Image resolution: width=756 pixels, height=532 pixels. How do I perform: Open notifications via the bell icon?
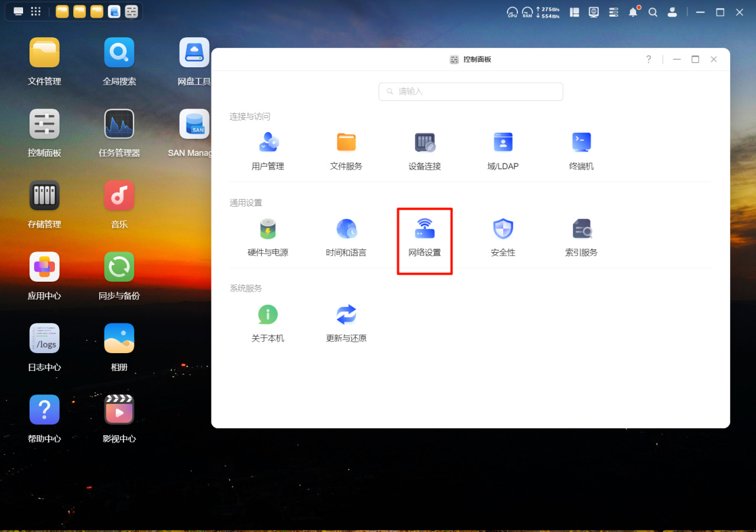(x=634, y=12)
